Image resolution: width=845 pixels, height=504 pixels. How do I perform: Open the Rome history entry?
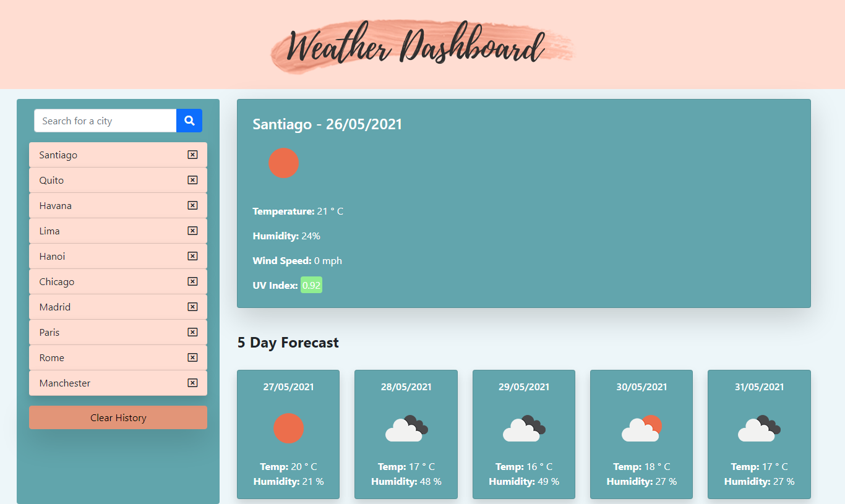pos(52,357)
